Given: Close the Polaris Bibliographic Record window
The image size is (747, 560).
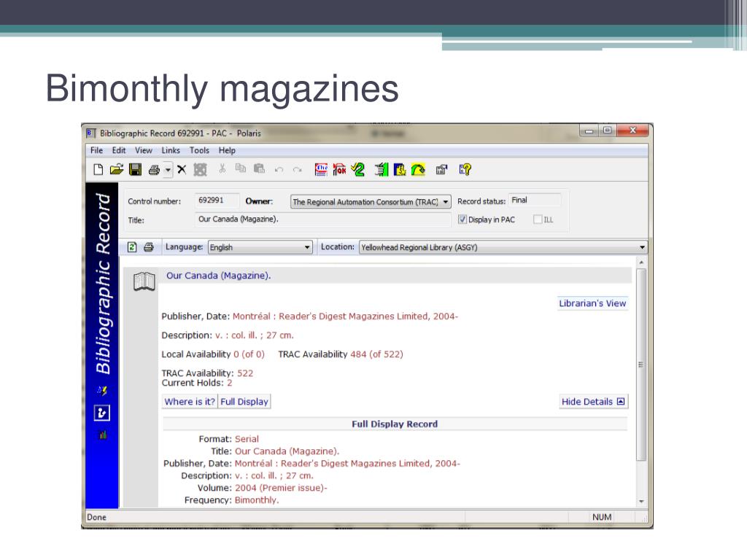Looking at the screenshot, I should (632, 131).
